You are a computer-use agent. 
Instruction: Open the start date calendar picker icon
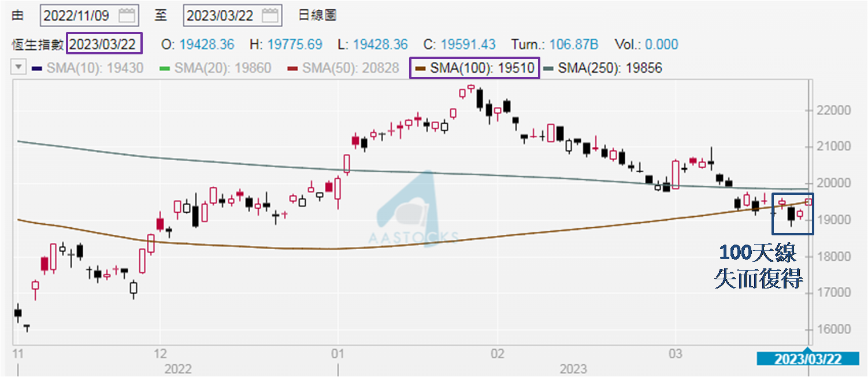[127, 16]
